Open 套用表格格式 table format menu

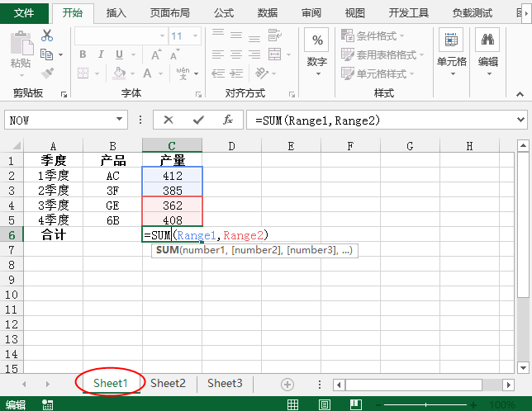tap(382, 54)
